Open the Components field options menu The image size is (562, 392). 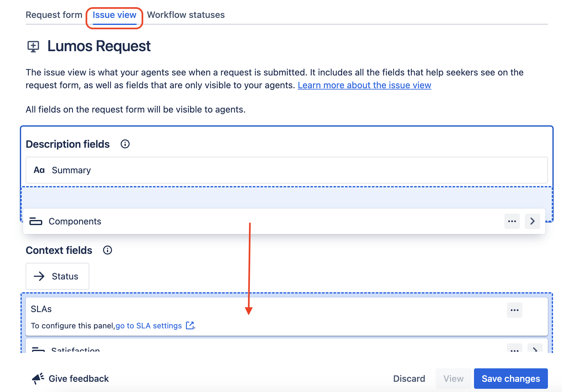pos(512,221)
